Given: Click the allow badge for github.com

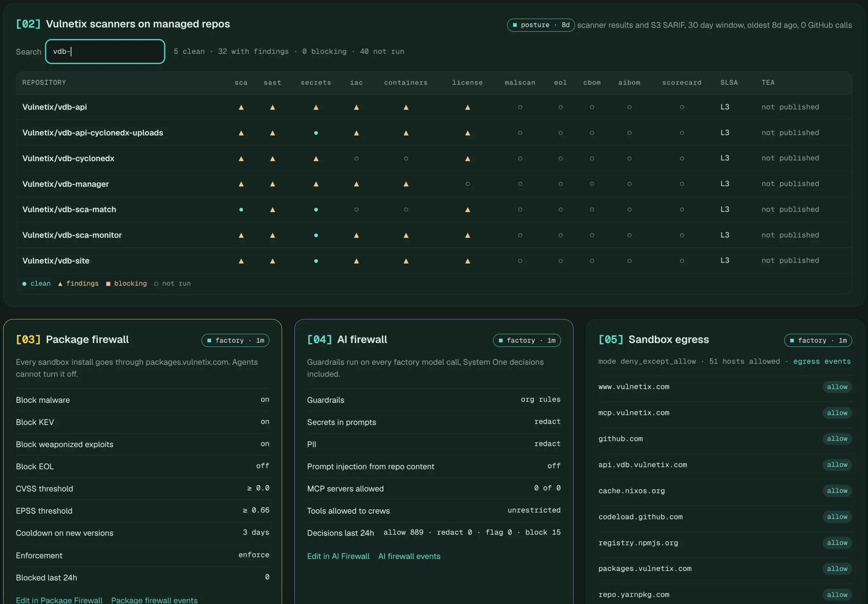Looking at the screenshot, I should [837, 439].
